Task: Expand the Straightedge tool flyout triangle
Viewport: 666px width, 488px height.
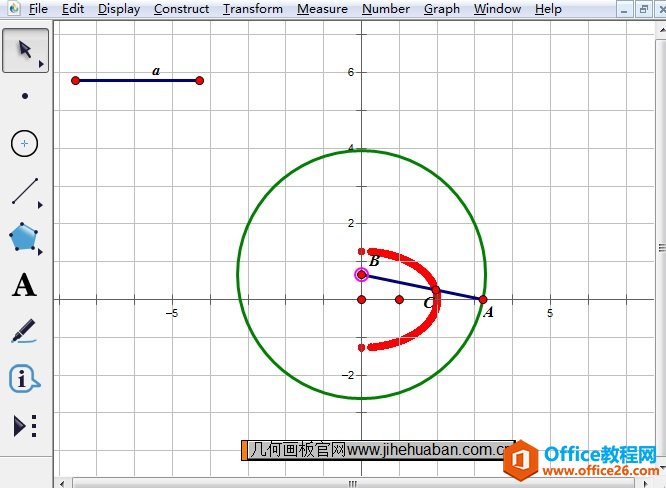Action: pos(40,205)
